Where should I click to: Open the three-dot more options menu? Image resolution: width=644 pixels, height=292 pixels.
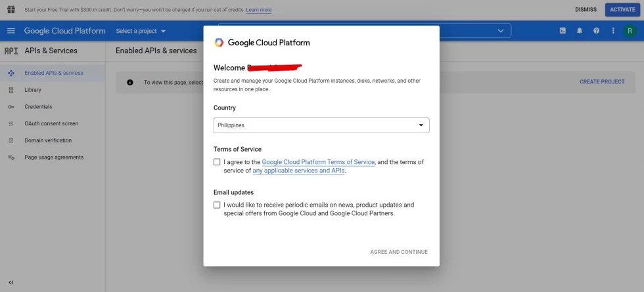click(x=613, y=31)
